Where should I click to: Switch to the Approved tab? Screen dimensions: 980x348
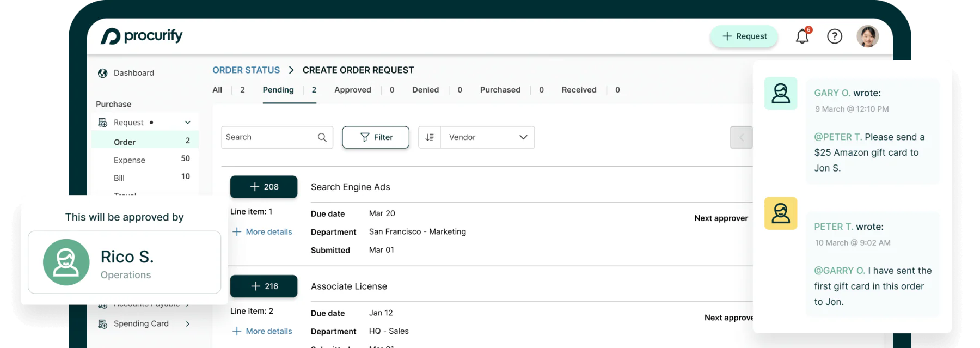[x=353, y=90]
